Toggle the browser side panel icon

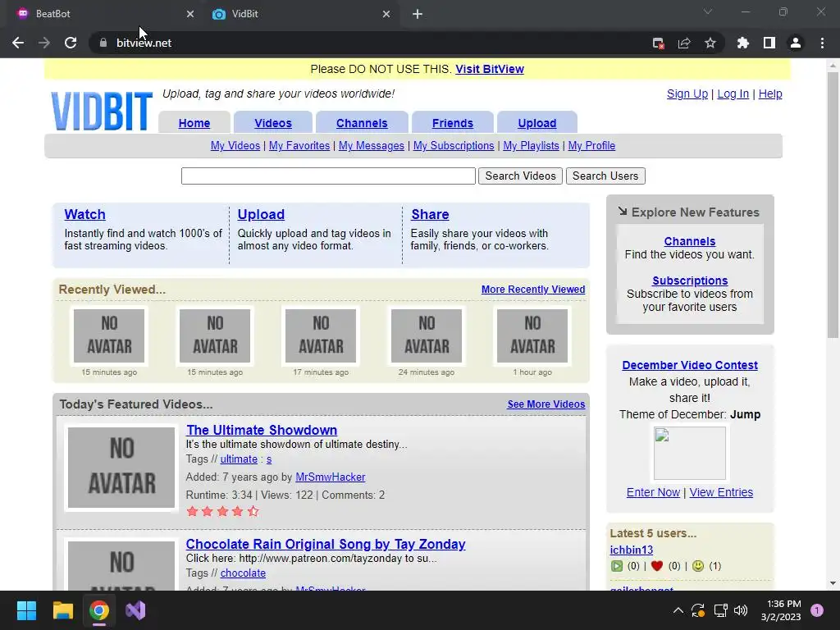pos(769,43)
